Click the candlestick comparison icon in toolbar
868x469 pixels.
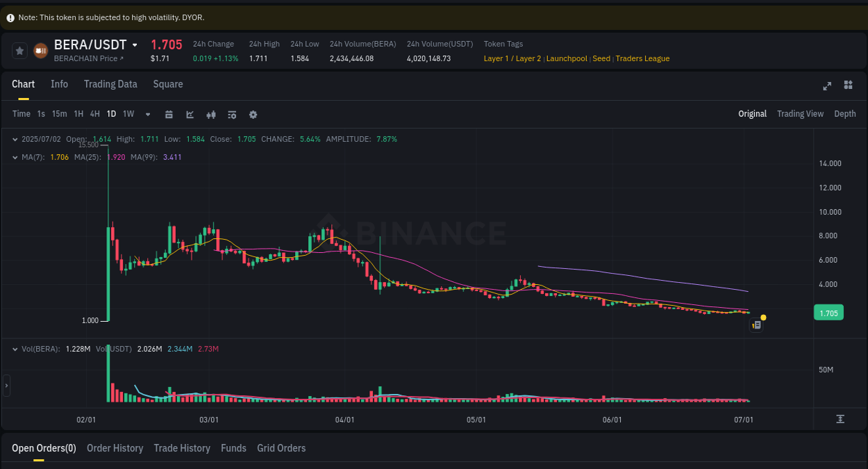click(x=210, y=114)
